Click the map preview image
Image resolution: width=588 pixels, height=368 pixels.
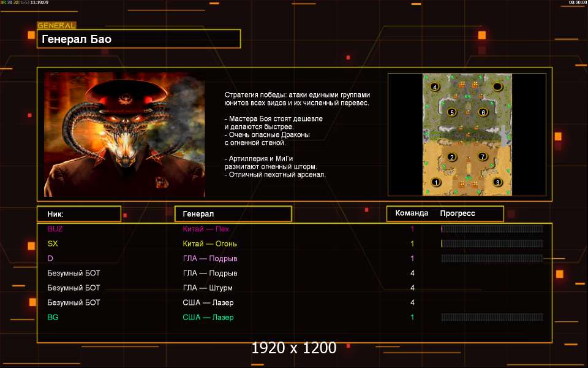coord(467,134)
